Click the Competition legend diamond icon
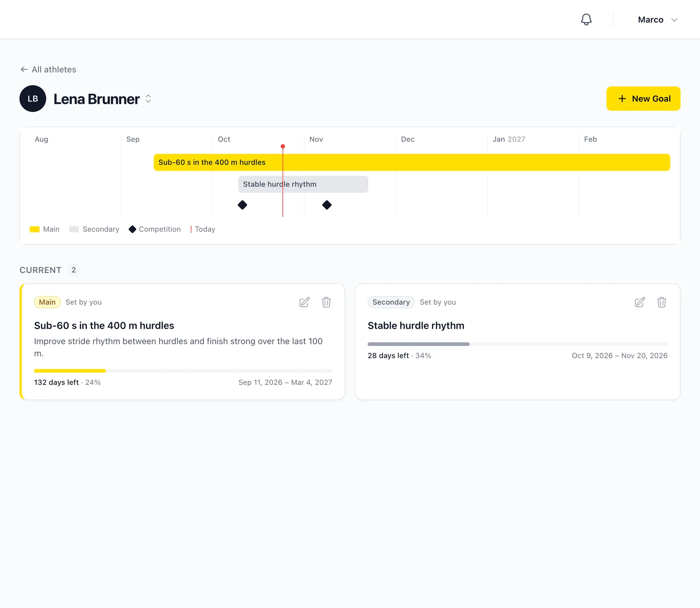Screen dimensions: 700x608 click(x=133, y=230)
